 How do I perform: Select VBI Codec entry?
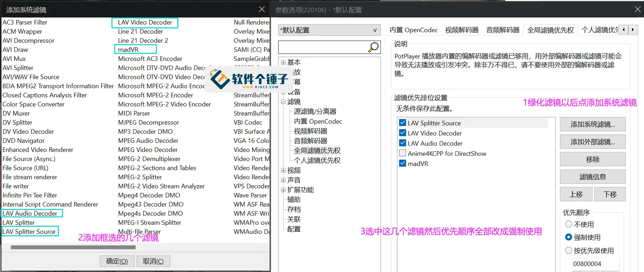click(x=248, y=123)
